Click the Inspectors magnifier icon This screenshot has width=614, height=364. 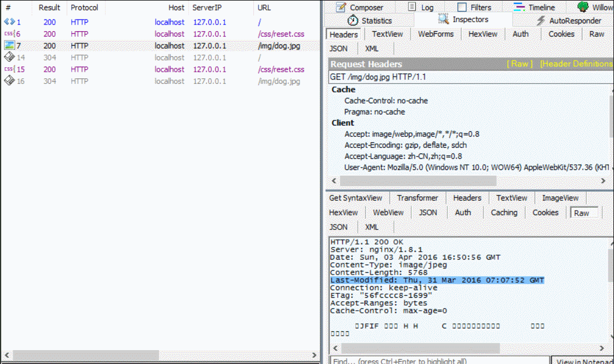[x=443, y=19]
